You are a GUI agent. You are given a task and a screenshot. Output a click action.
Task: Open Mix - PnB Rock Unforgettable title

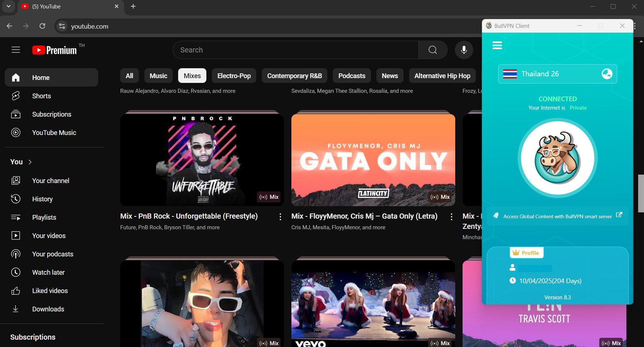[189, 216]
